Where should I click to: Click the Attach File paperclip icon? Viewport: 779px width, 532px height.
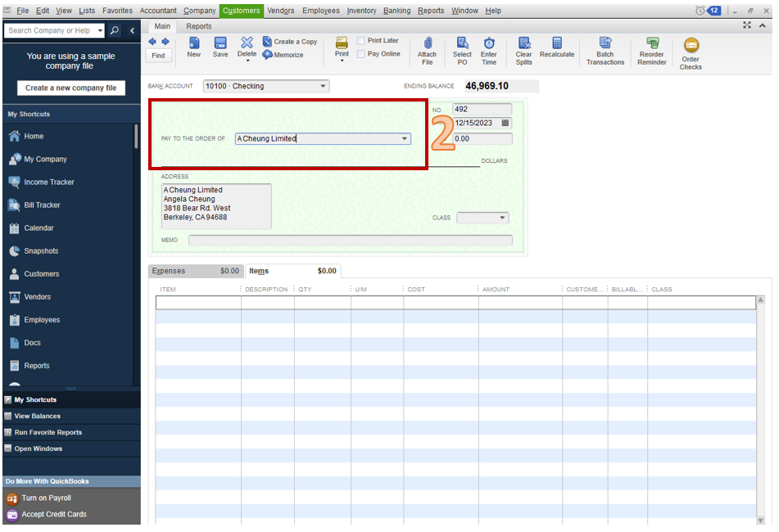(428, 43)
